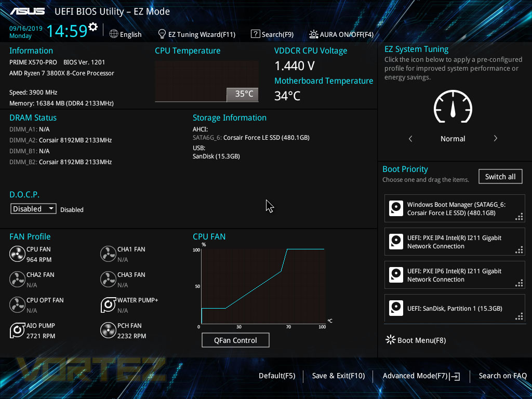Click the PXE IP6 boot entry disk icon
Screen dimensions: 532x399
[x=396, y=275]
